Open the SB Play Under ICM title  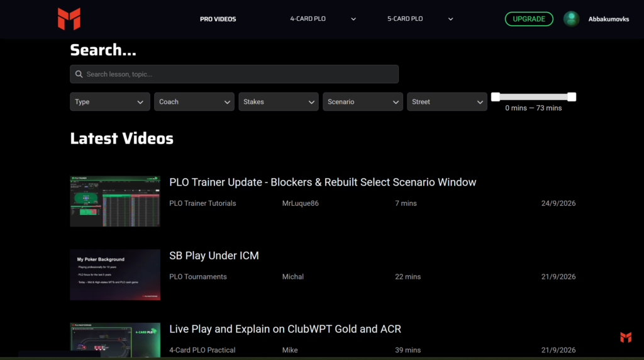tap(214, 256)
